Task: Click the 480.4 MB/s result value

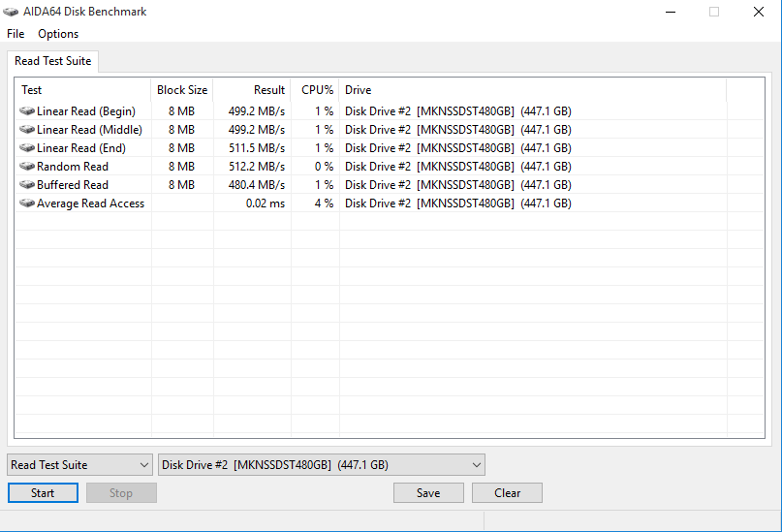Action: (257, 184)
